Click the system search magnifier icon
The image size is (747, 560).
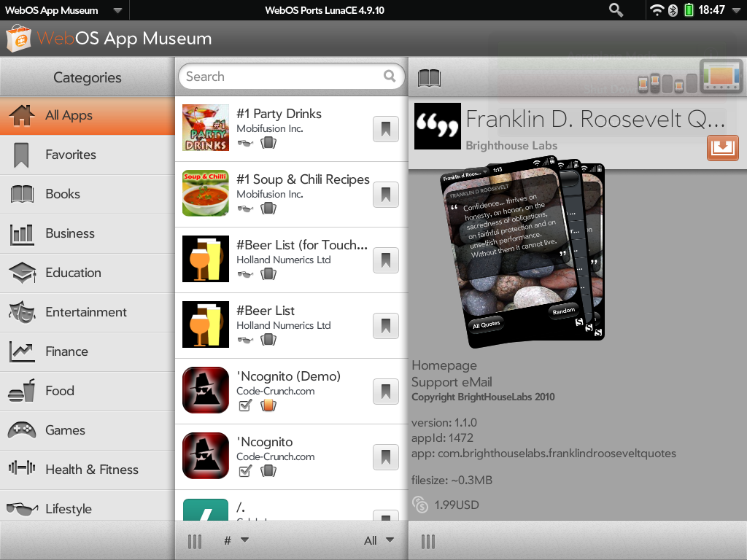(616, 10)
